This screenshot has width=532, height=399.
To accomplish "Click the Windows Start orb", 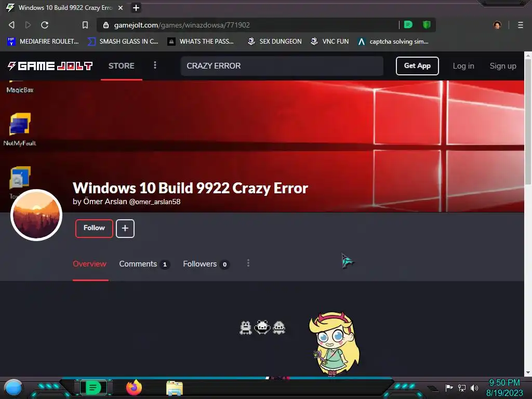I will pos(13,388).
